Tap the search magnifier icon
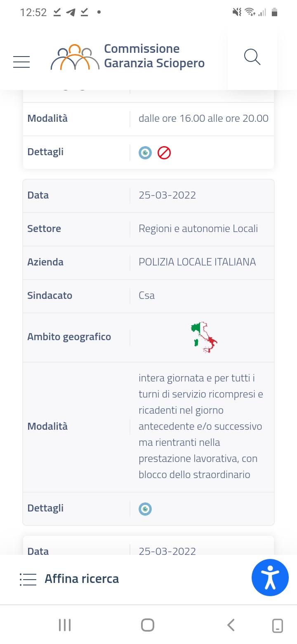The image size is (297, 644). click(252, 57)
